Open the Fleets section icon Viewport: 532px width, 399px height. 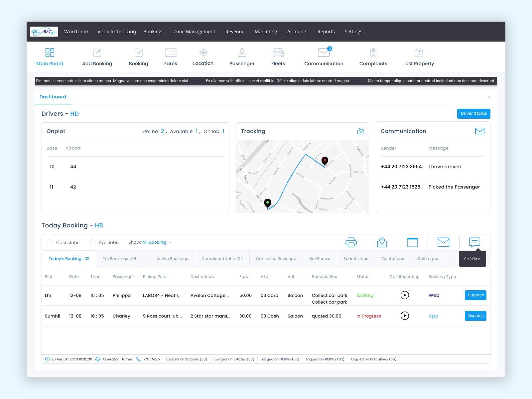tap(278, 53)
